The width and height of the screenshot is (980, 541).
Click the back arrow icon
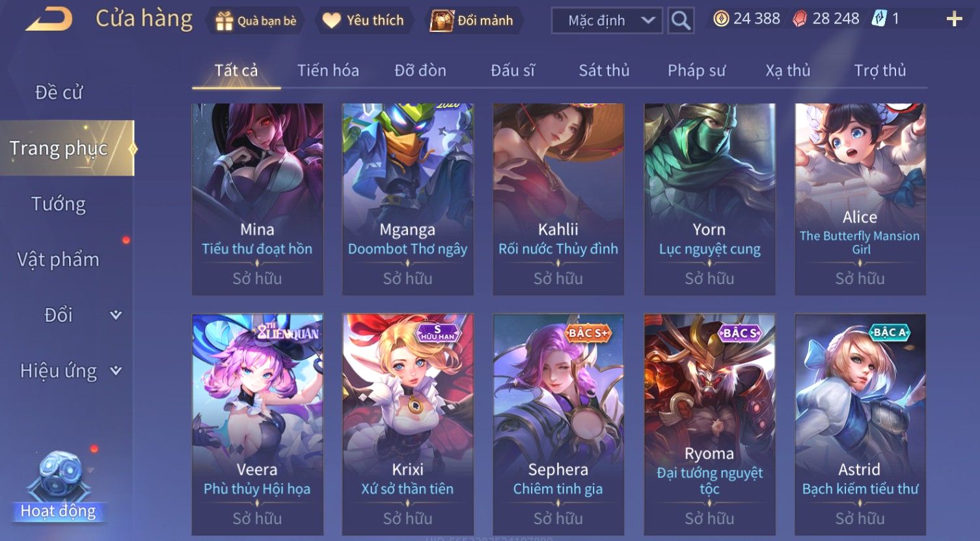[x=49, y=20]
